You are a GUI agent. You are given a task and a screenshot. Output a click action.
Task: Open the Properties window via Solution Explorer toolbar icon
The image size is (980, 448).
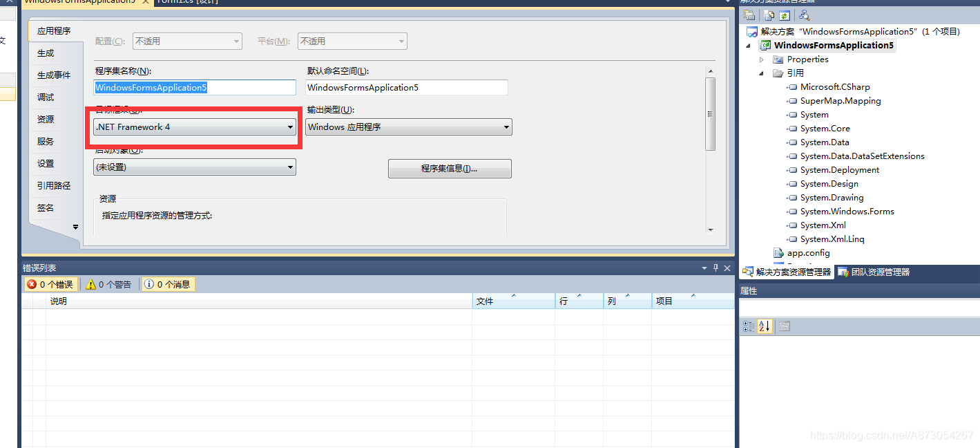point(749,15)
